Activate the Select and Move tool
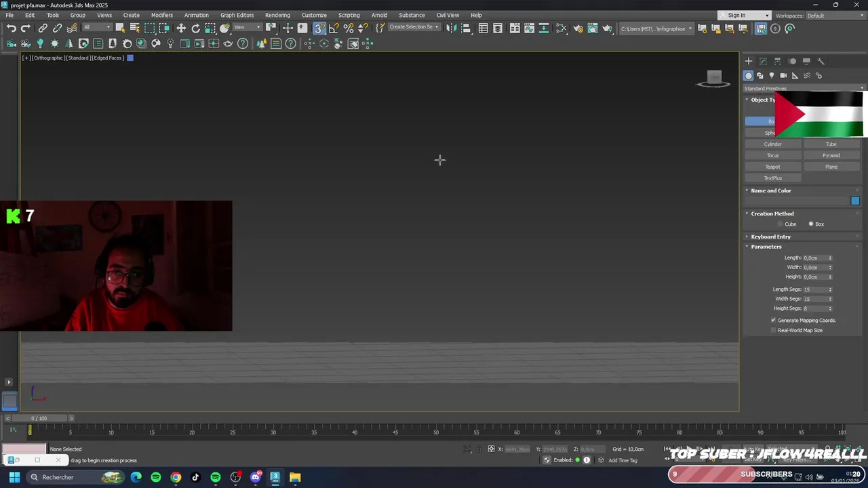Screen dimensions: 868x488 [181, 28]
